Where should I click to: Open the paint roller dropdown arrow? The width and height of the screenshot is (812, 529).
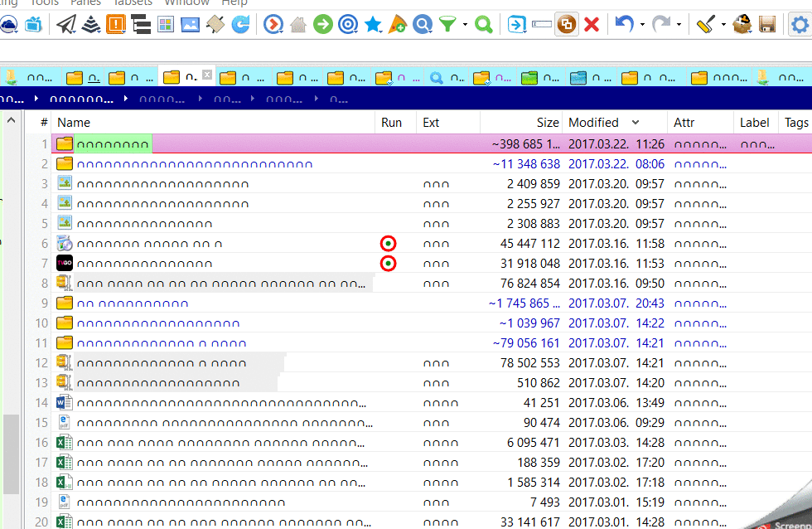[x=724, y=25]
